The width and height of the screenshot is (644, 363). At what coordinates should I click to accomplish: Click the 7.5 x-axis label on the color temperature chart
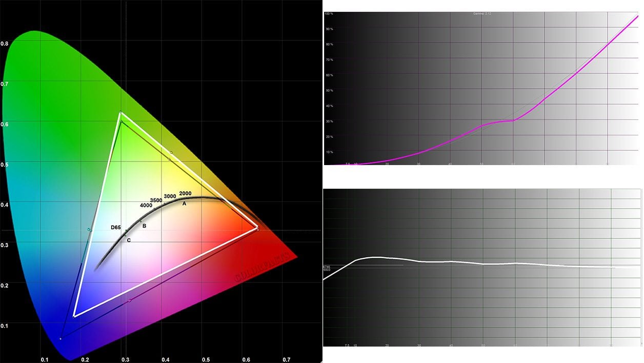point(347,346)
